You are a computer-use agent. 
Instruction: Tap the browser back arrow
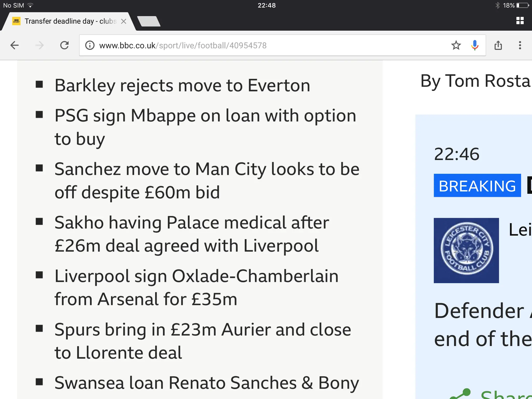coord(15,45)
